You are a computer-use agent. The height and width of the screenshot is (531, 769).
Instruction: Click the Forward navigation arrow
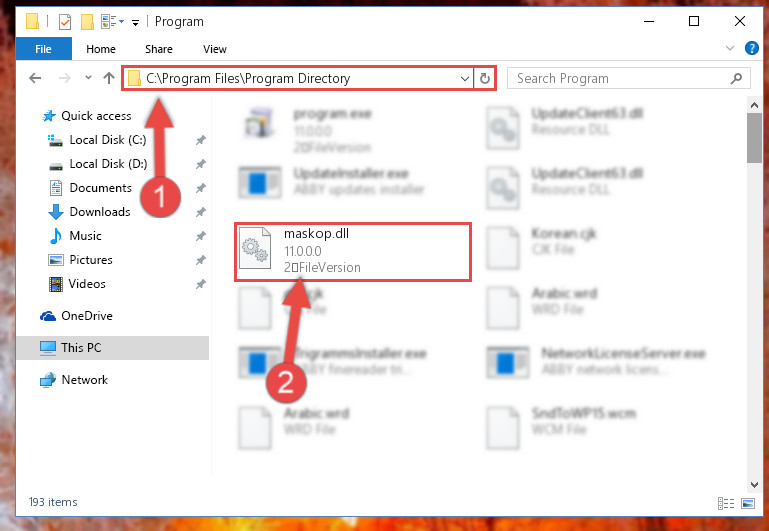tap(64, 78)
